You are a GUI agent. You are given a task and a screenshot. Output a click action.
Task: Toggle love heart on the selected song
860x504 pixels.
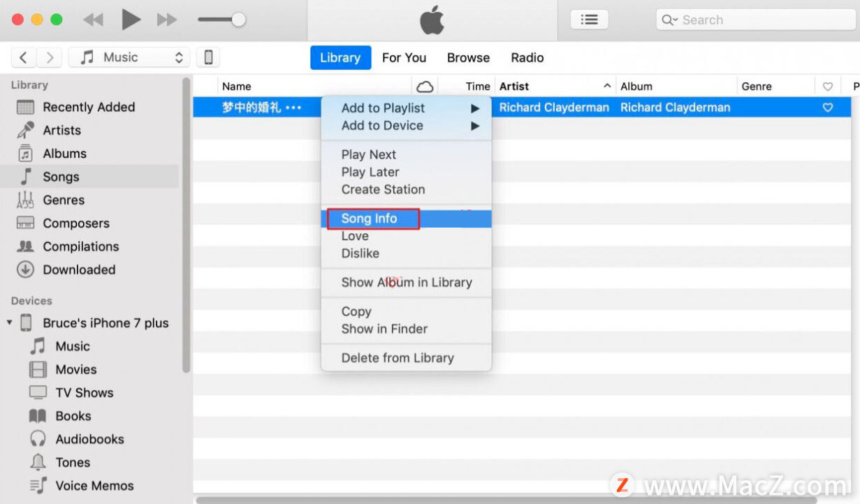828,108
